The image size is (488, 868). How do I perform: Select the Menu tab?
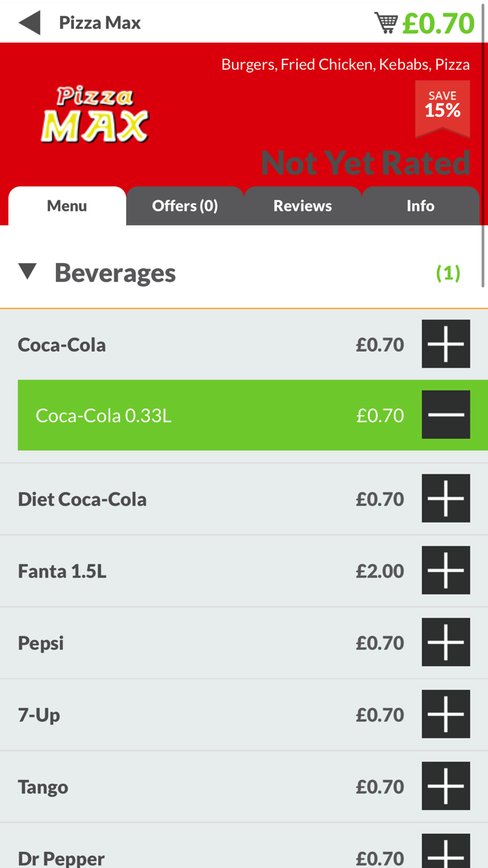point(67,206)
